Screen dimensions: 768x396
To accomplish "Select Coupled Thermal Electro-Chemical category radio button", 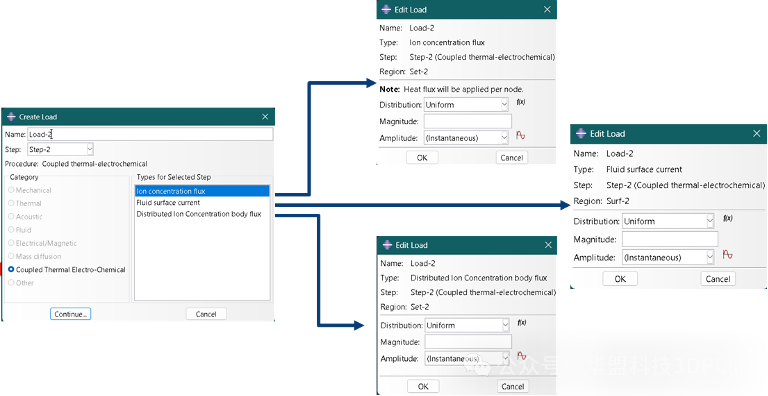I will click(11, 270).
